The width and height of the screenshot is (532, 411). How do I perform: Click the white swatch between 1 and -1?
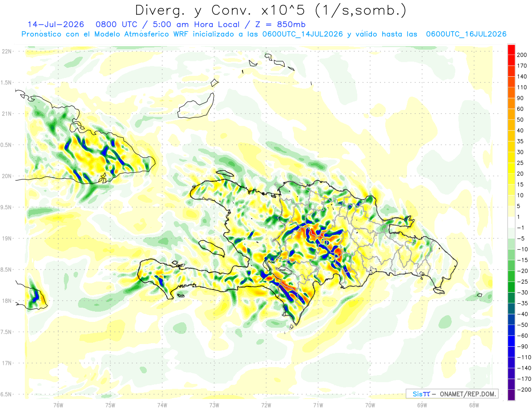point(511,223)
